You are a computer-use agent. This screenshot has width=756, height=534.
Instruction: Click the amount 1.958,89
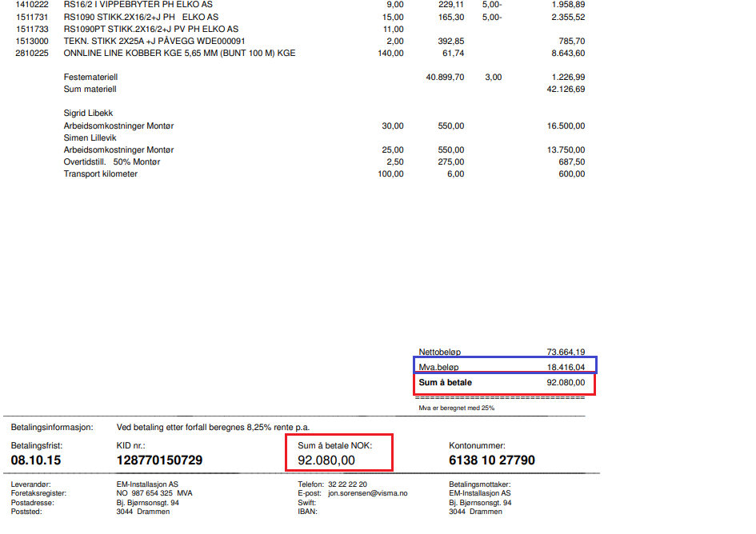tap(568, 4)
